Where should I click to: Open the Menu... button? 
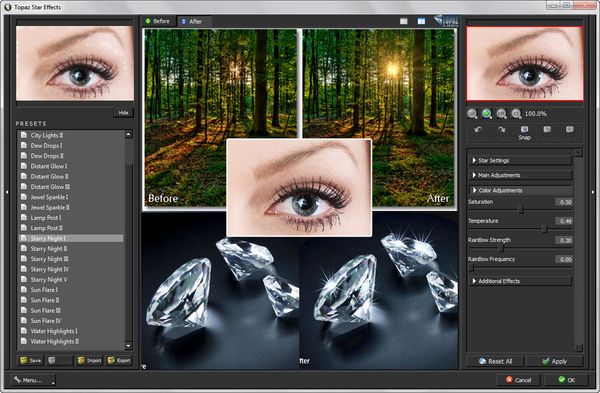click(33, 380)
